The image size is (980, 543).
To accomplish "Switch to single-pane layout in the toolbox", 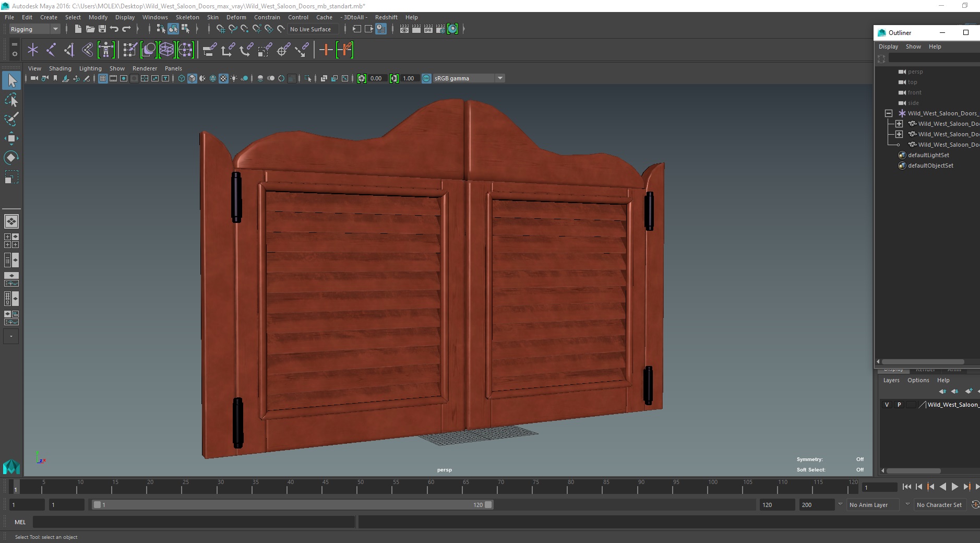I will (11, 221).
